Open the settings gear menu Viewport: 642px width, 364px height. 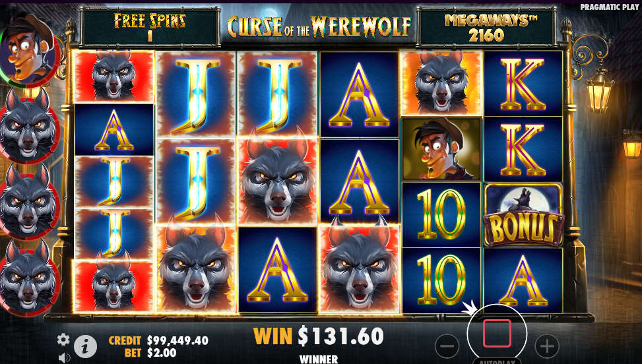point(63,340)
